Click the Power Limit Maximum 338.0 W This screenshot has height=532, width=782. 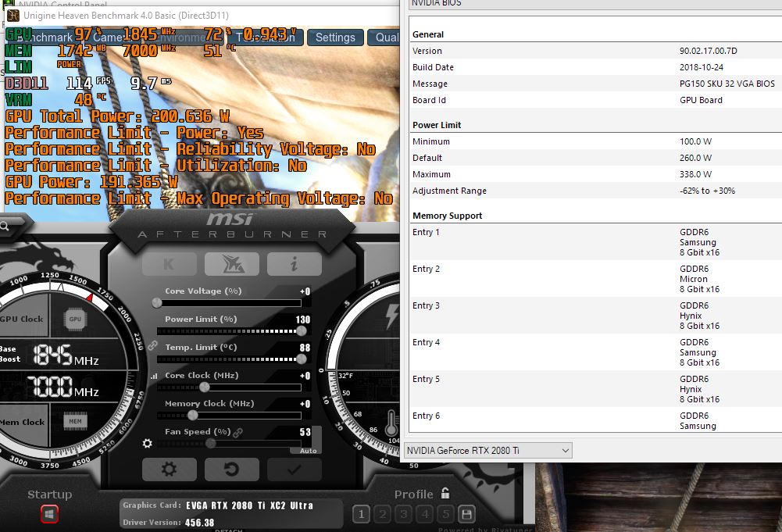click(696, 174)
